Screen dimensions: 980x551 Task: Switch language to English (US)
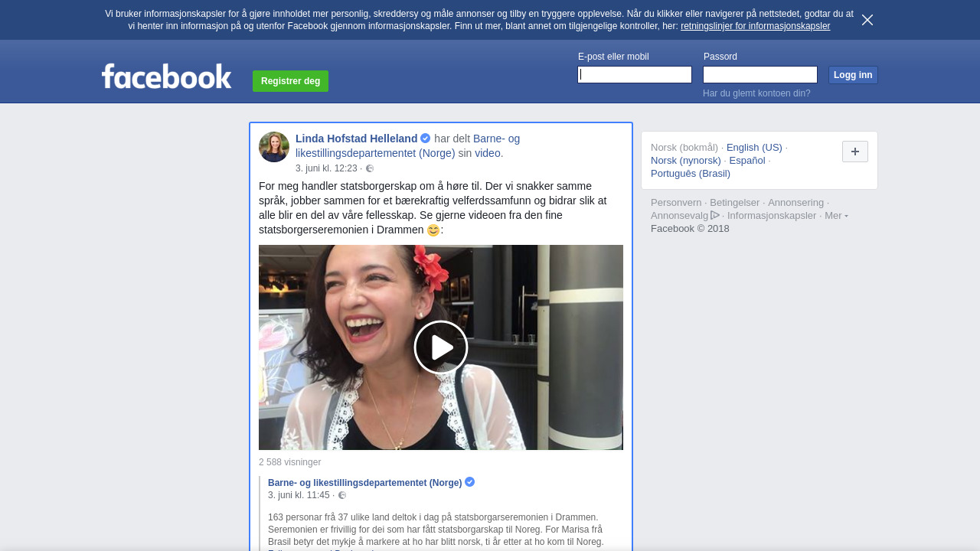coord(754,147)
